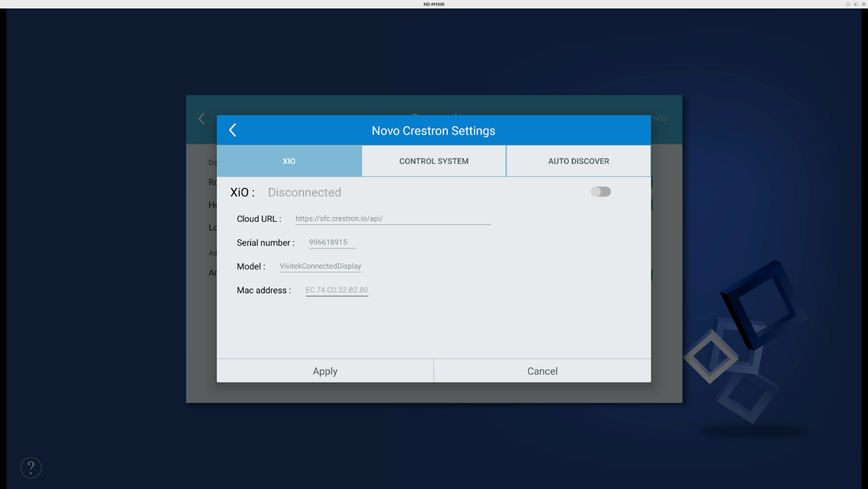Close the ND-R41000 window
This screenshot has width=868, height=489.
(863, 4)
